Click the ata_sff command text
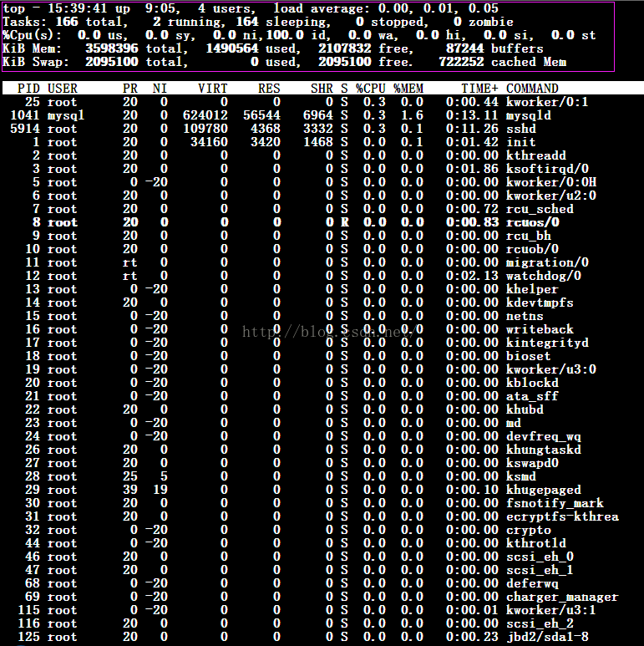644x646 pixels. pyautogui.click(x=532, y=396)
